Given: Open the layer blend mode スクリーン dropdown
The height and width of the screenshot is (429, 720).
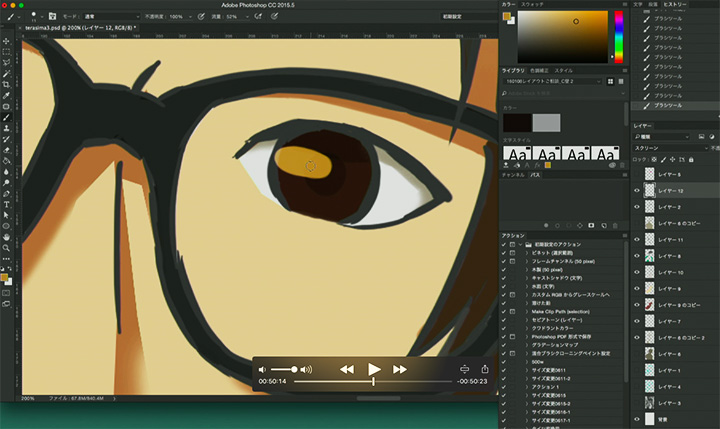Looking at the screenshot, I should tap(670, 148).
